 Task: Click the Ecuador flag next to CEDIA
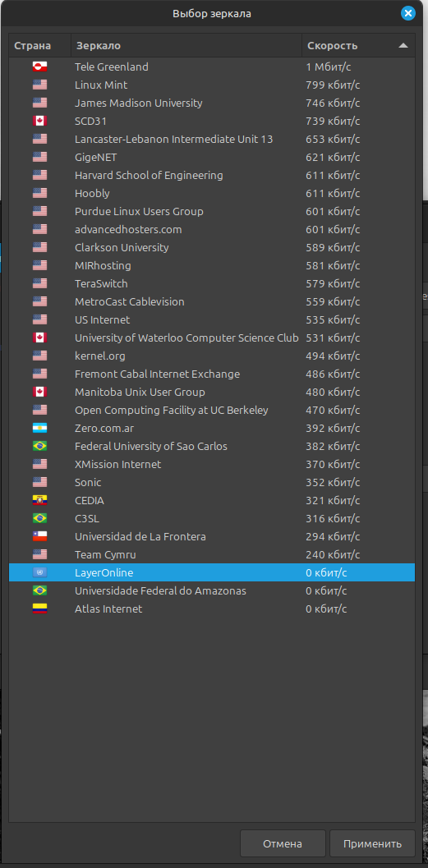coord(40,500)
